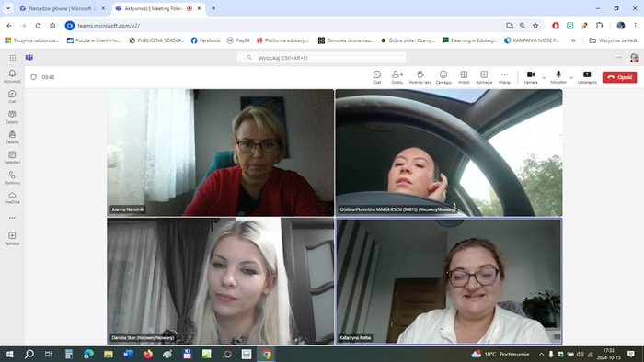Open the Facebook bookmark
The image size is (644, 362).
coord(206,40)
